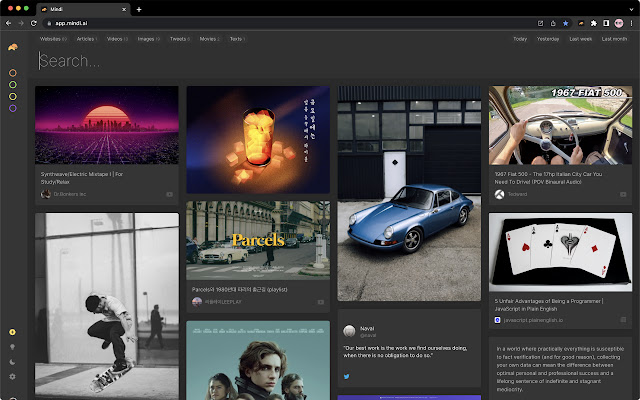The width and height of the screenshot is (640, 400).
Task: Open settings with the gear icon
Action: pos(13,376)
